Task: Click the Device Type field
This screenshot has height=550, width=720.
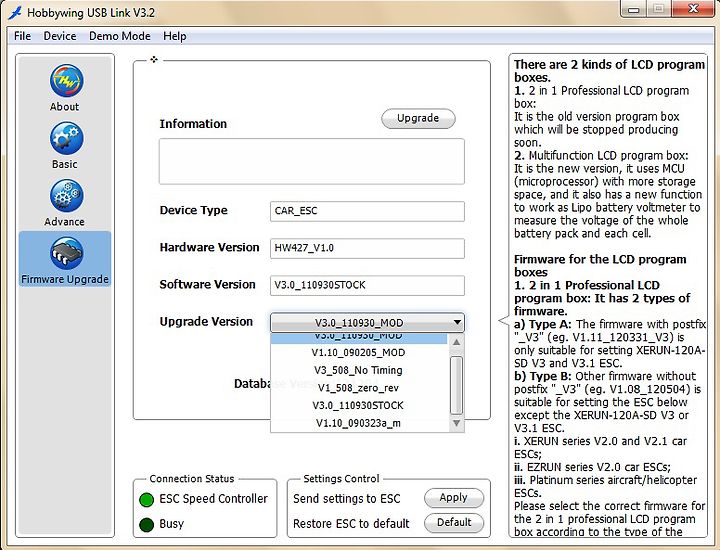Action: [x=367, y=211]
